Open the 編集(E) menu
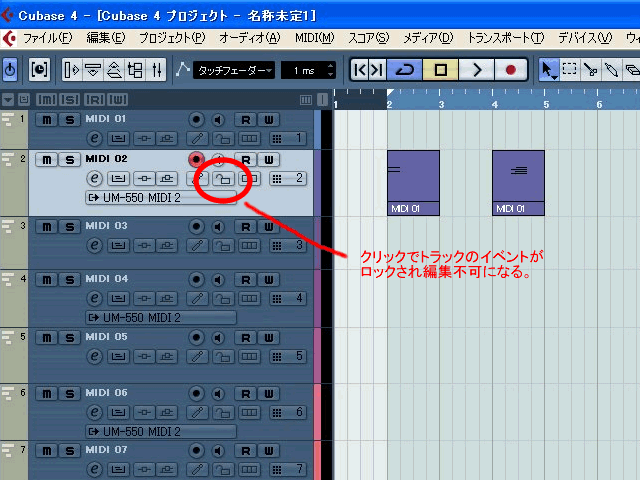The image size is (640, 480). click(106, 38)
